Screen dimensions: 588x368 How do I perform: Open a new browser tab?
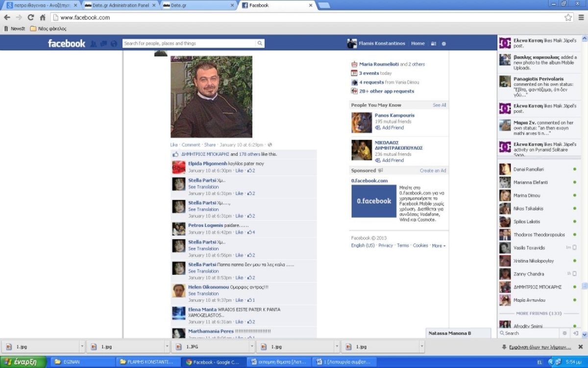click(324, 5)
